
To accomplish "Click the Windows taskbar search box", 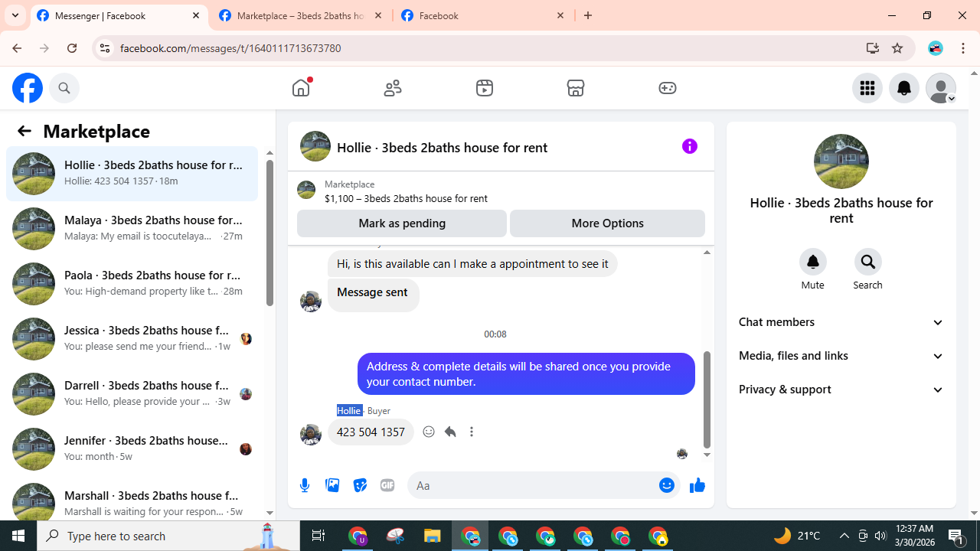I will click(168, 536).
